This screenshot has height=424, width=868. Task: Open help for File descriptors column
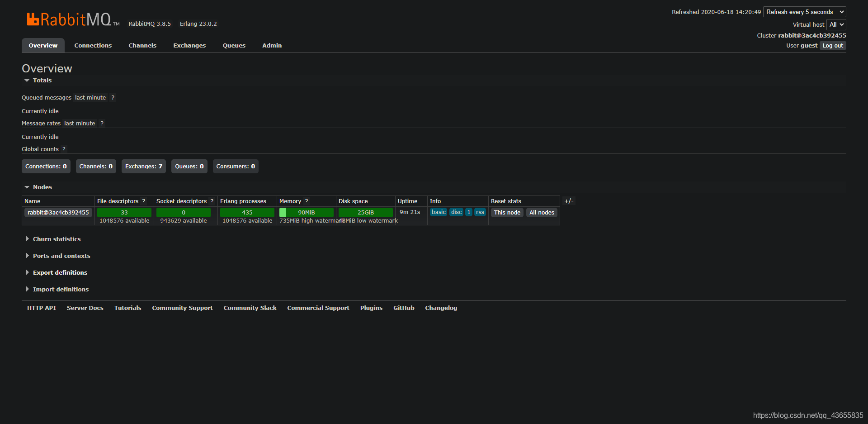click(x=144, y=201)
